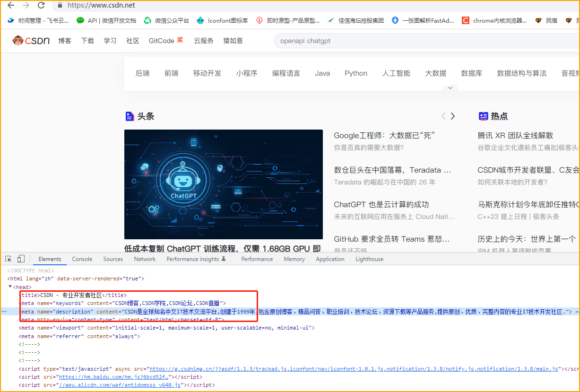Select the 移动开发 category

point(207,73)
